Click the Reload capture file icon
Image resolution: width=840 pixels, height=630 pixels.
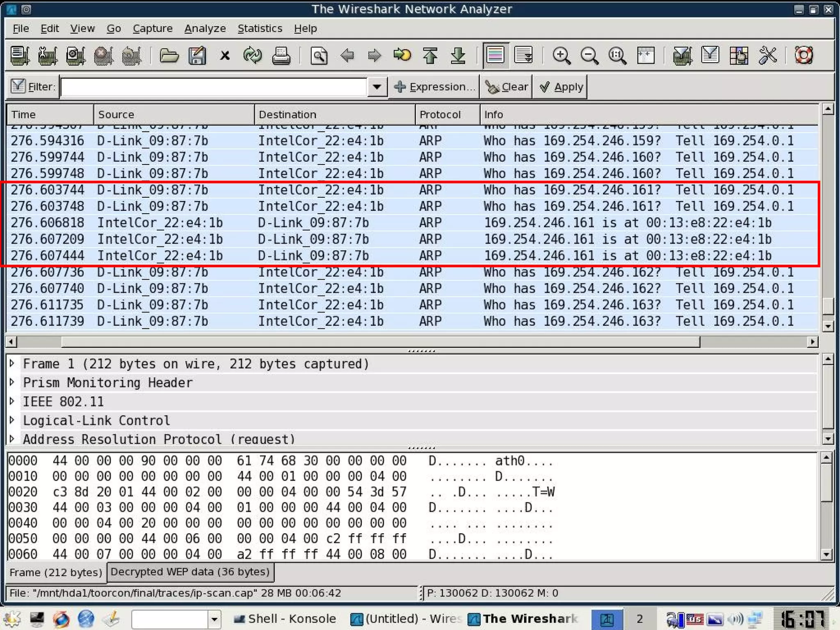252,55
